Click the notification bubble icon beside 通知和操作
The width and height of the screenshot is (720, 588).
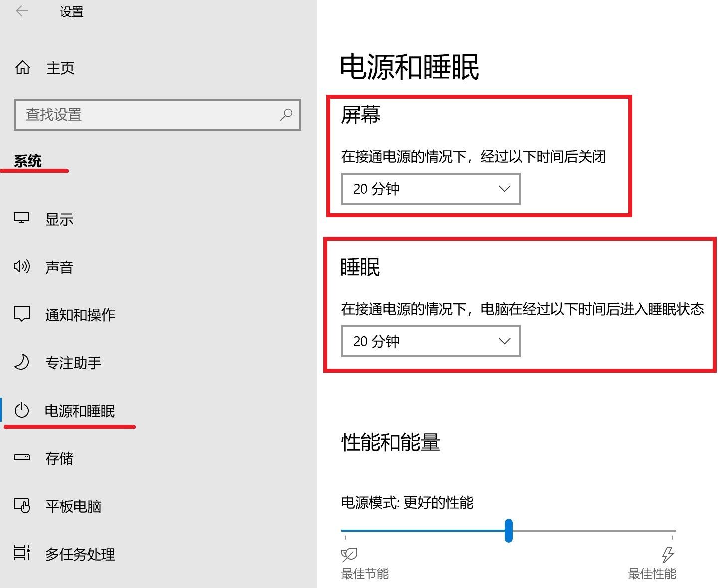pyautogui.click(x=22, y=314)
